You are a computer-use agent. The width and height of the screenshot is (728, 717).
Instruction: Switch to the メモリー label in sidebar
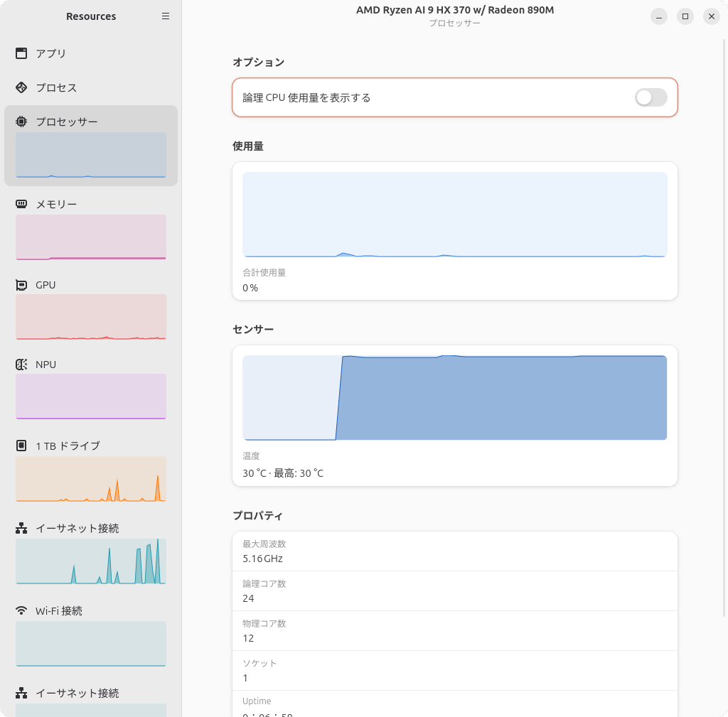56,204
